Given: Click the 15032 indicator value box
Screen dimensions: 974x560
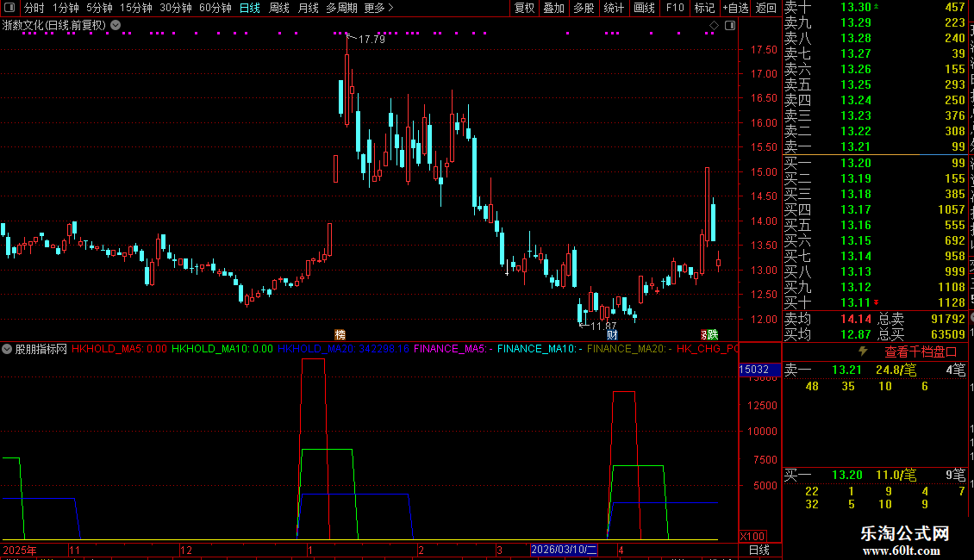Looking at the screenshot, I should coord(759,370).
